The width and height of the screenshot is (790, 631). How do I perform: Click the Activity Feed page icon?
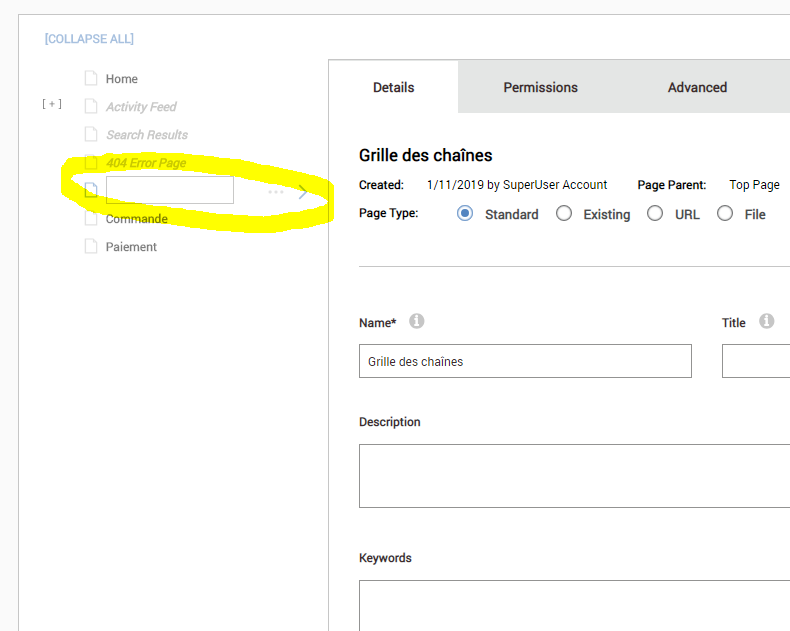91,106
